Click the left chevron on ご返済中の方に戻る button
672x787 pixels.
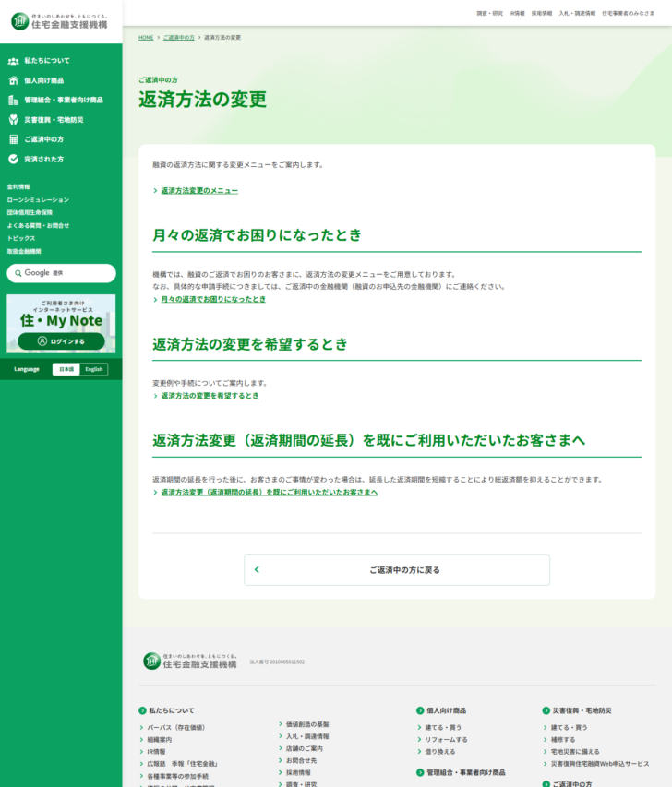257,569
